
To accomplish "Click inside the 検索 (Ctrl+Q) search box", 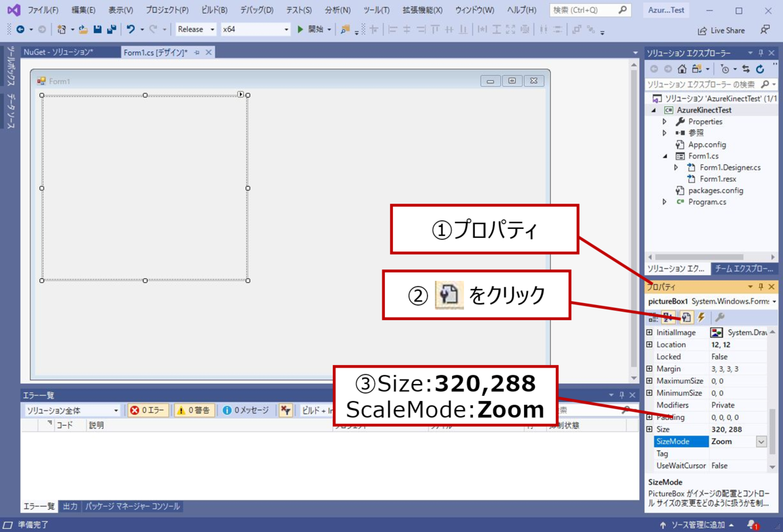I will click(x=587, y=9).
